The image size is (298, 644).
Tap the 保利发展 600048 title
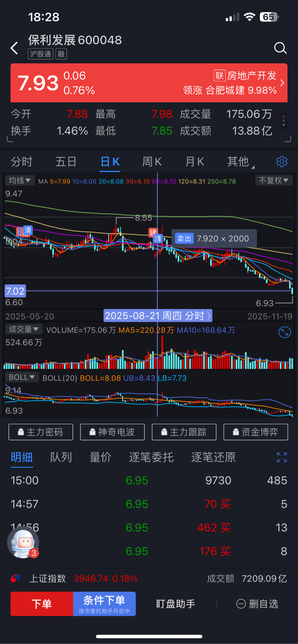coord(75,40)
